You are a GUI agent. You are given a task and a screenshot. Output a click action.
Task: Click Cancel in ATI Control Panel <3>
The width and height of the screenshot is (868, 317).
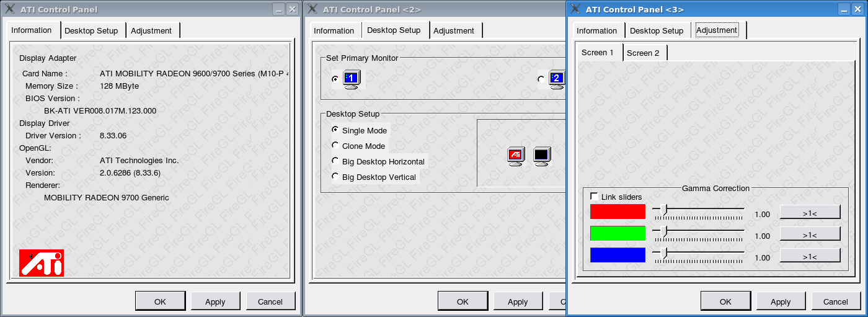pos(836,301)
